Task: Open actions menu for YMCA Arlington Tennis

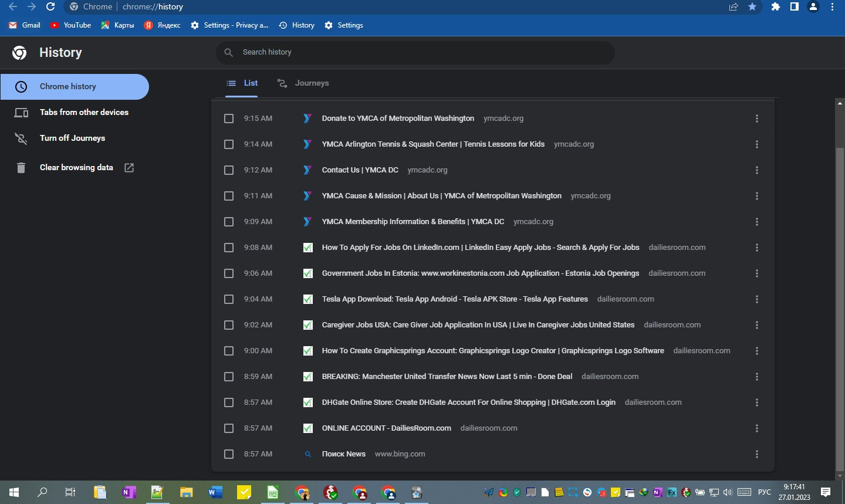Action: (757, 144)
